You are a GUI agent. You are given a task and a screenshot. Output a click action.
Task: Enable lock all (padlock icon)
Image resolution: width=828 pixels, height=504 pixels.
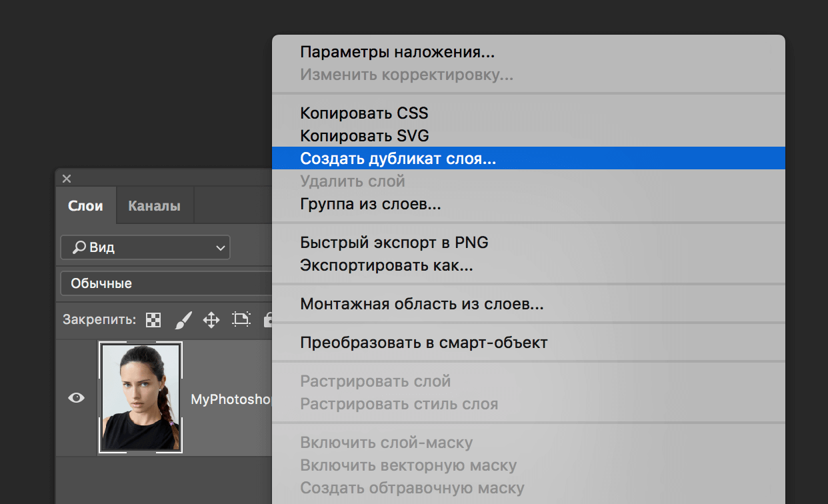269,319
